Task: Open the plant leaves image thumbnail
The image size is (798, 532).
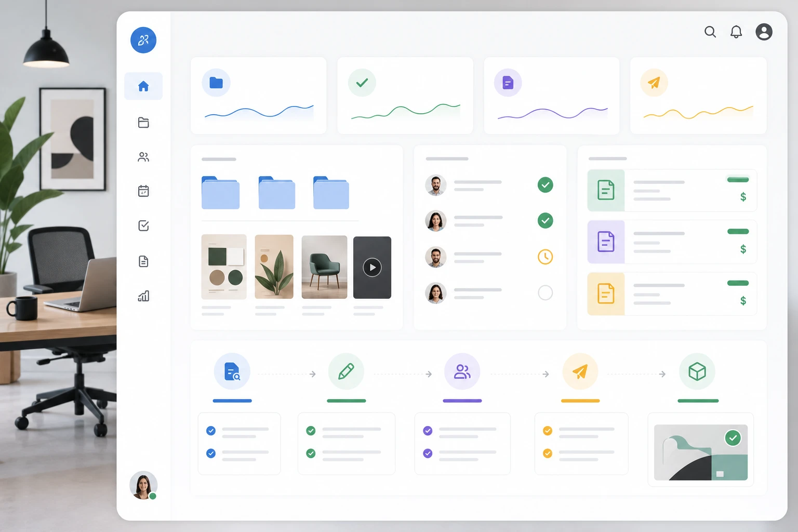Action: coord(274,267)
